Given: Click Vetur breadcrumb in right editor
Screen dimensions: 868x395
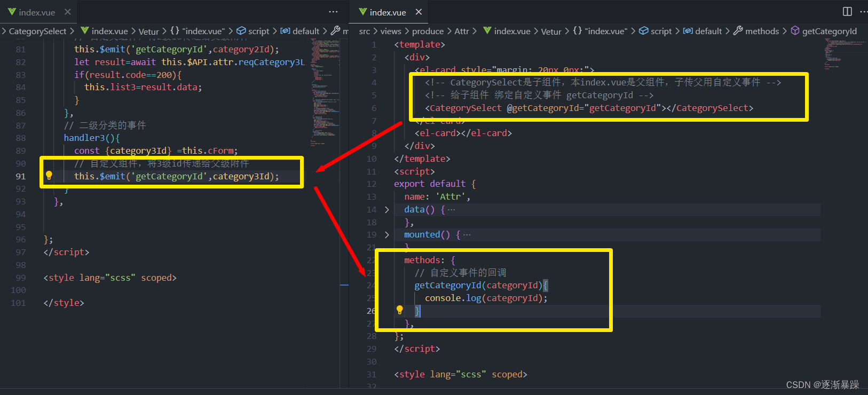Looking at the screenshot, I should (551, 31).
